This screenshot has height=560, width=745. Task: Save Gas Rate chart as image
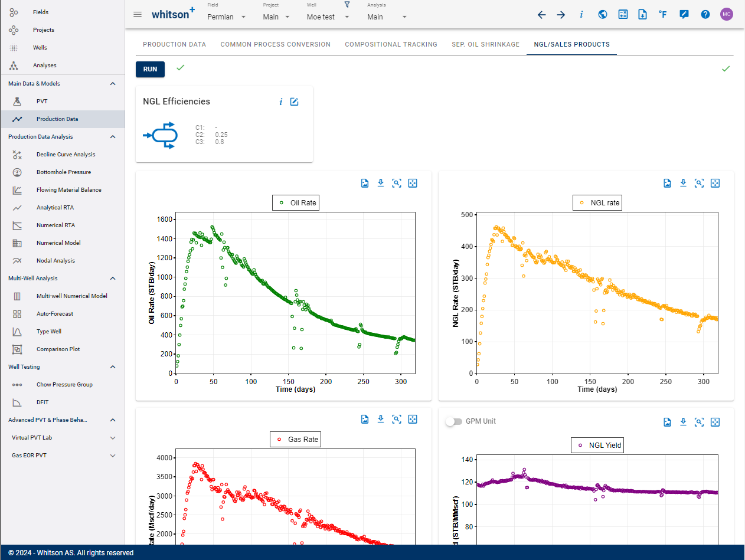(365, 420)
